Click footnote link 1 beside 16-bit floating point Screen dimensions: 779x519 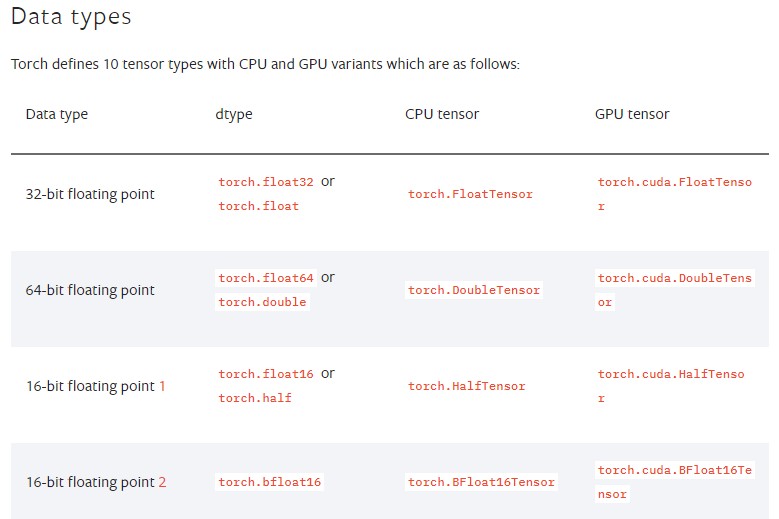pyautogui.click(x=162, y=386)
